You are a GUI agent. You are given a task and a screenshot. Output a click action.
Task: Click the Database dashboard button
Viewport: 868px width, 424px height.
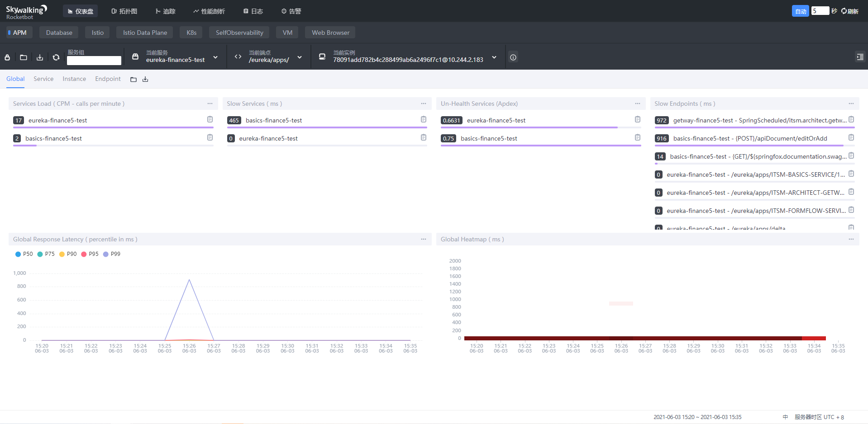[59, 33]
